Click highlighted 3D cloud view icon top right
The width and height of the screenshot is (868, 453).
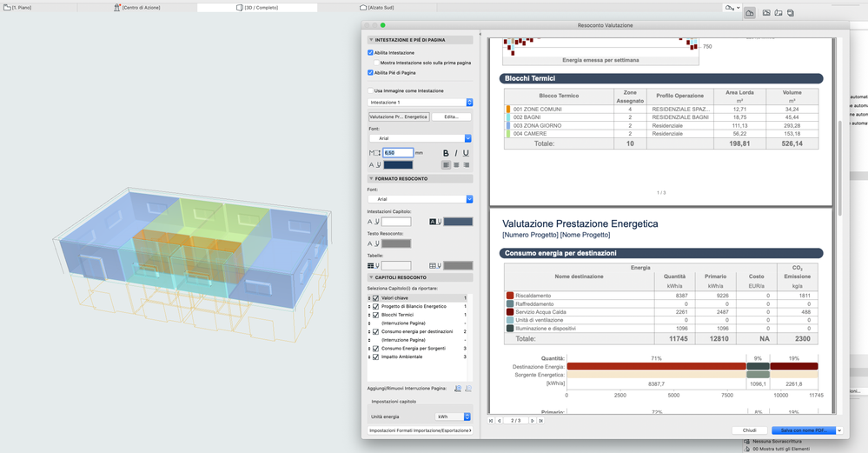pyautogui.click(x=750, y=13)
